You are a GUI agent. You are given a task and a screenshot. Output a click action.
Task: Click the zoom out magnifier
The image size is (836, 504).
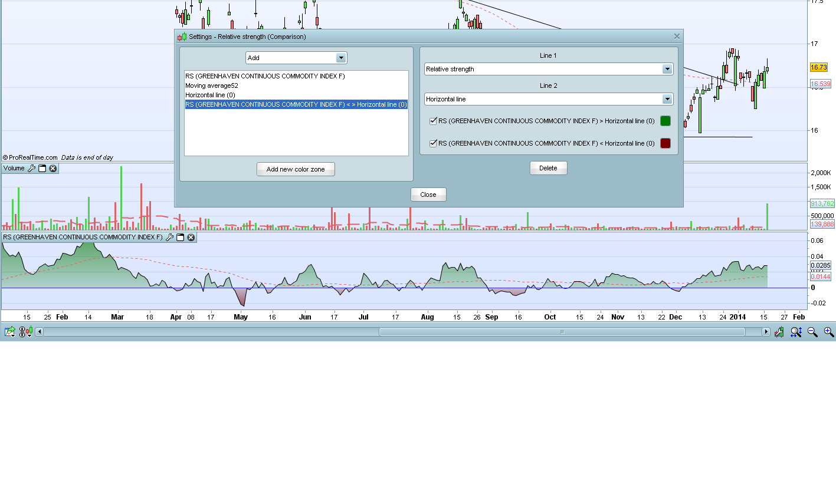pyautogui.click(x=812, y=332)
